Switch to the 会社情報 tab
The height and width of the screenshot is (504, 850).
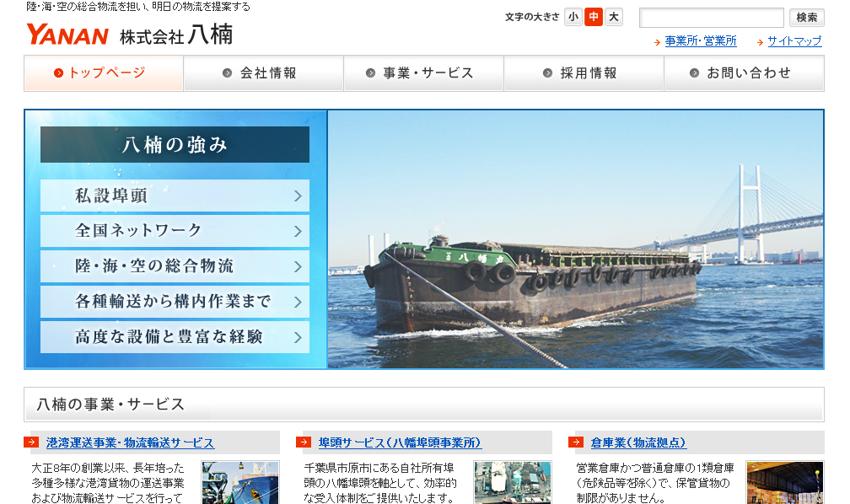point(263,73)
